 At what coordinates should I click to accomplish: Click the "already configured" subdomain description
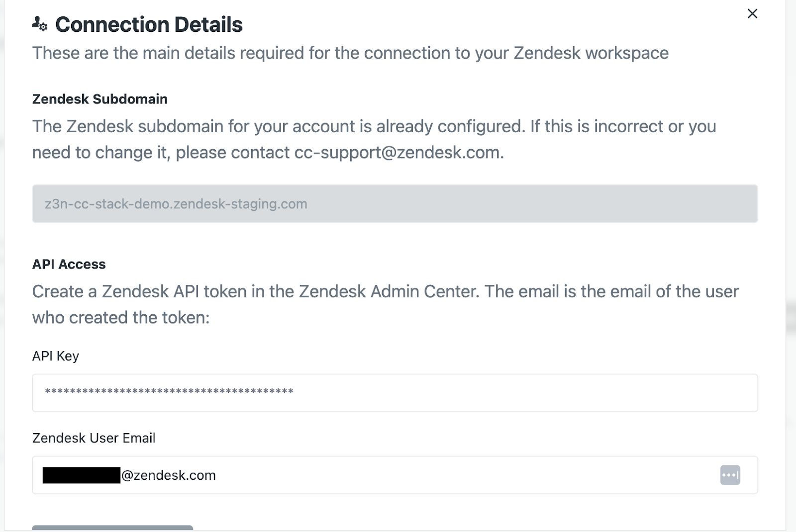pyautogui.click(x=373, y=127)
